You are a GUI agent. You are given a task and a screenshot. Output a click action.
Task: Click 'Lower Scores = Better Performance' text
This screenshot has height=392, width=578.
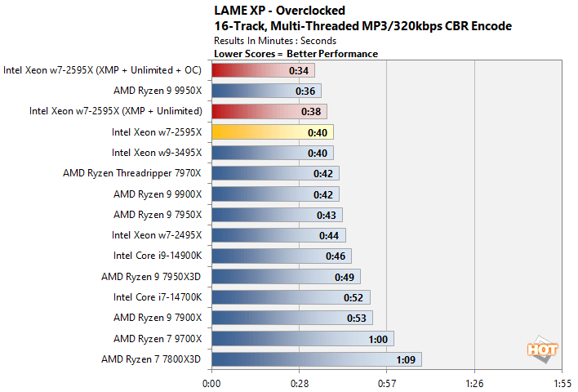tap(296, 54)
